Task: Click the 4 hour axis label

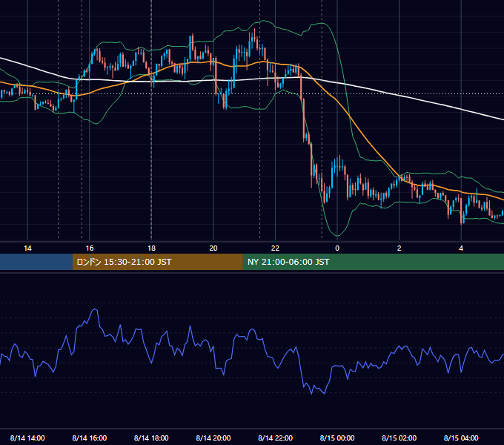Action: pyautogui.click(x=461, y=248)
